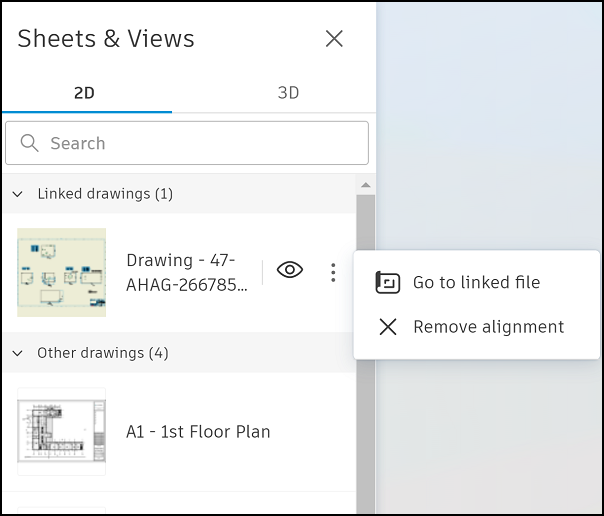Viewport: 604px width, 516px height.
Task: Click the Search input field
Action: [200, 143]
